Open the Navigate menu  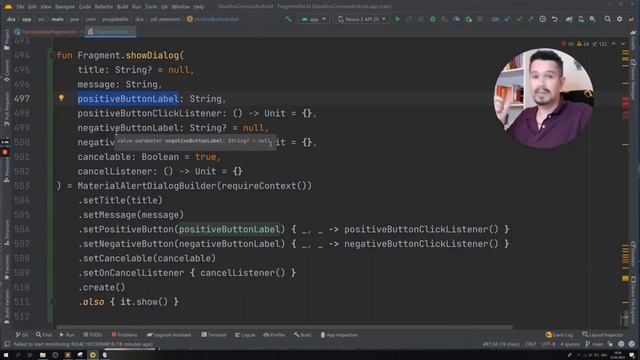tap(65, 7)
